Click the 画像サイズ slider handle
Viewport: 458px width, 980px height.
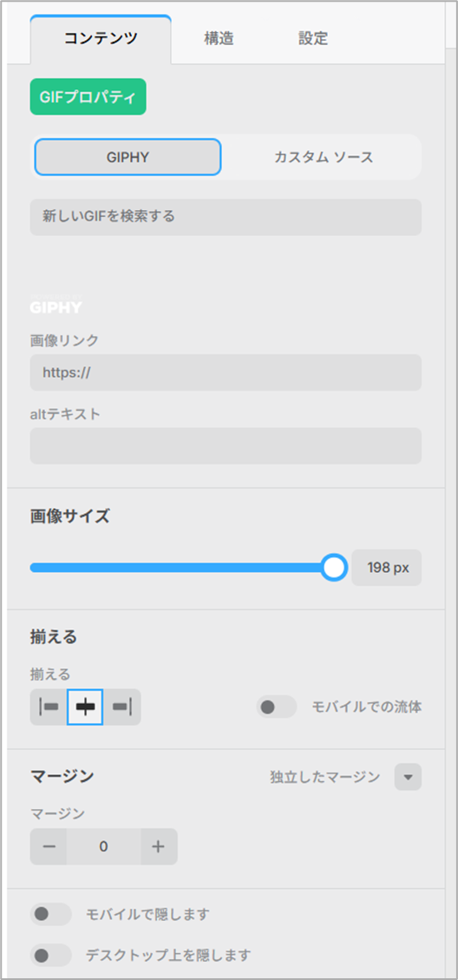click(334, 568)
